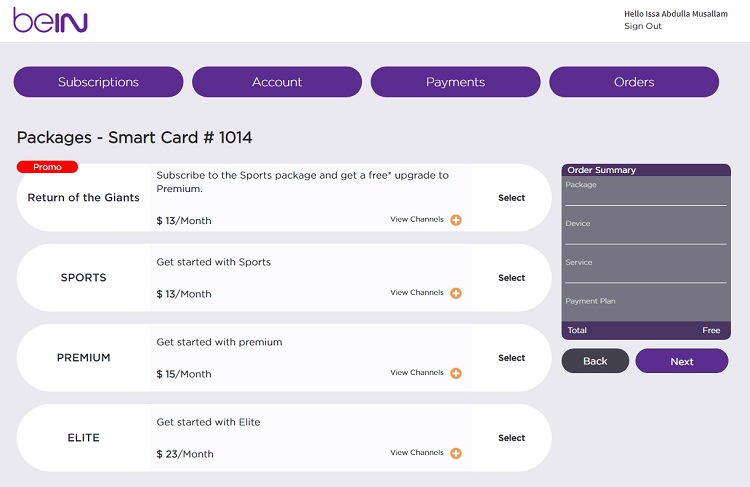Select the ELITE package
Viewport: 750px width, 487px height.
coord(511,437)
